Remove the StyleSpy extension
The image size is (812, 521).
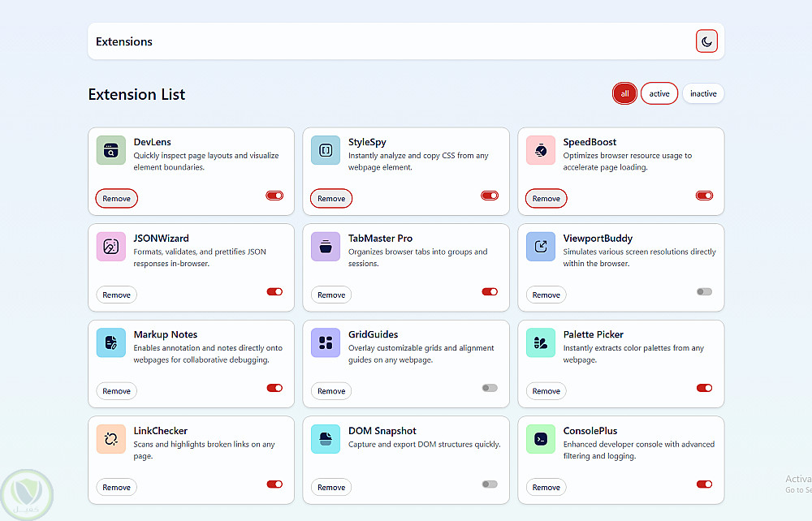coord(331,199)
